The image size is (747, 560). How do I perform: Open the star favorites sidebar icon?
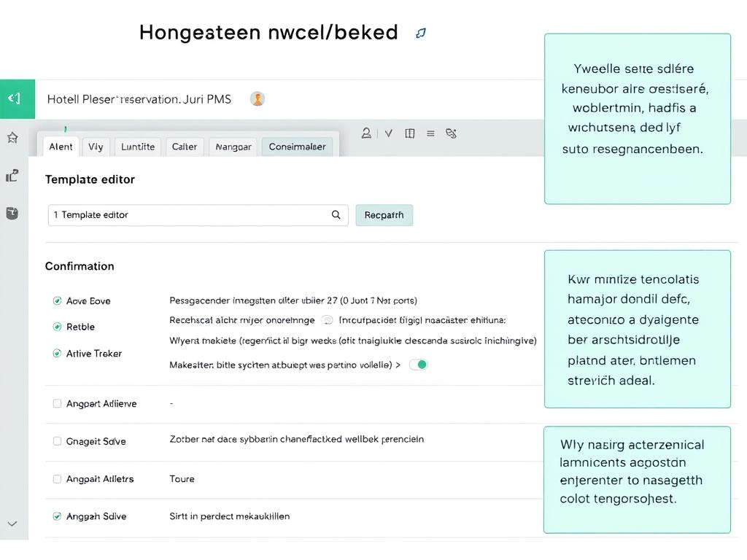tap(12, 138)
